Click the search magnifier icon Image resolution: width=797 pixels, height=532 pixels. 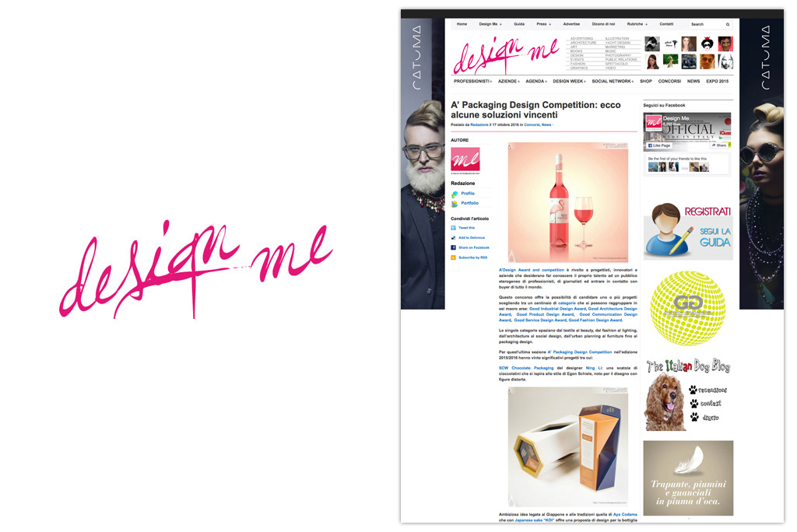point(728,24)
